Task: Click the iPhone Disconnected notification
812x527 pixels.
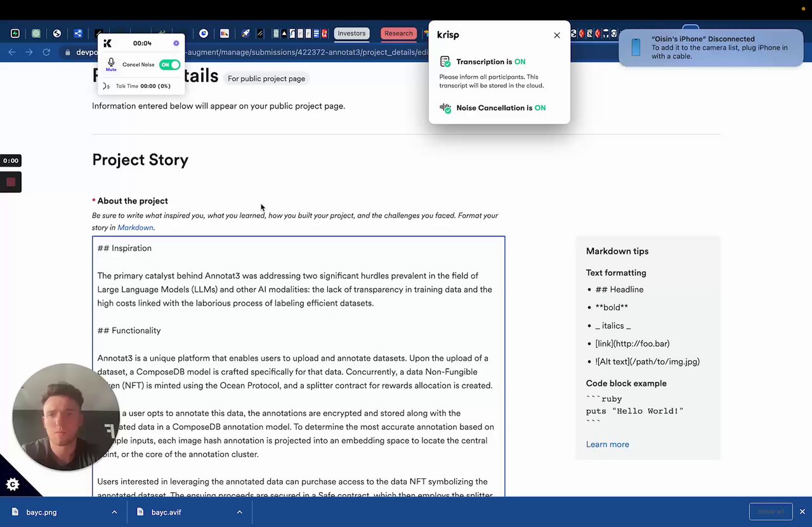Action: 710,48
